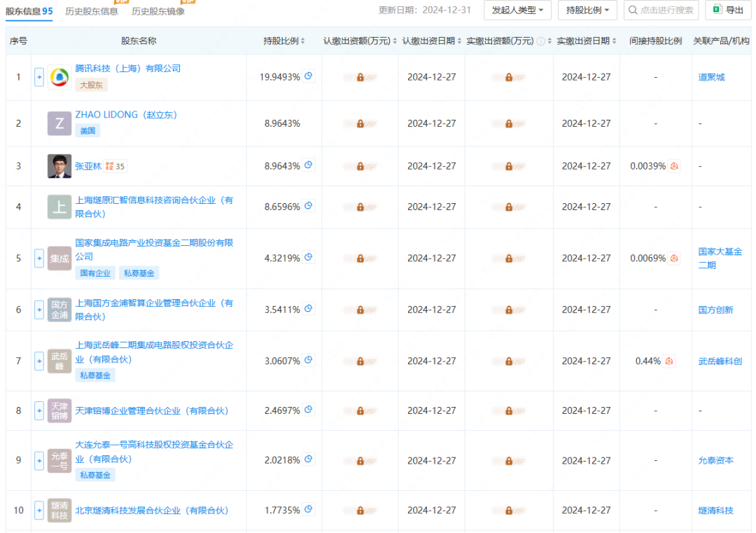Click the 腾讯科技 company logo
Screen dimensions: 756x533
click(x=59, y=77)
